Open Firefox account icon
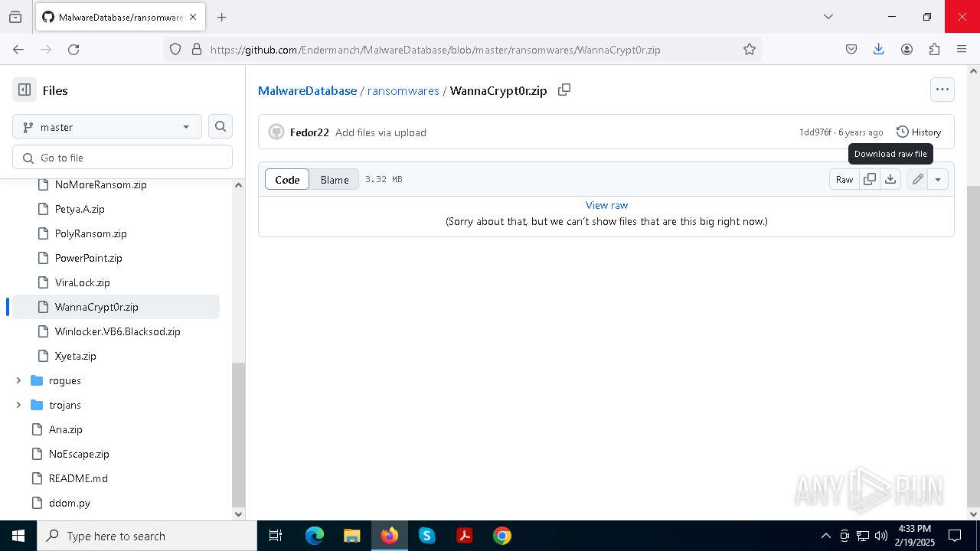The image size is (980, 551). [x=906, y=49]
